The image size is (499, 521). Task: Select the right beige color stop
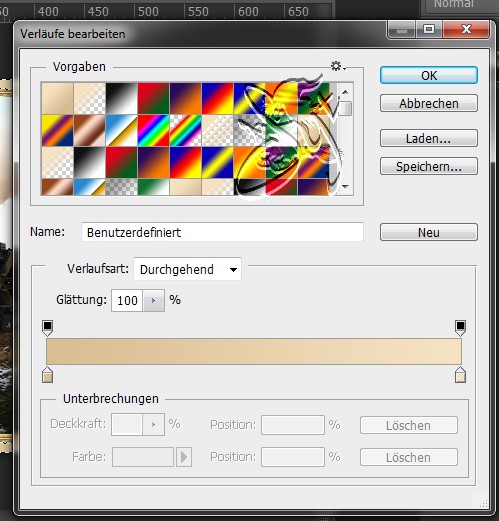point(460,375)
